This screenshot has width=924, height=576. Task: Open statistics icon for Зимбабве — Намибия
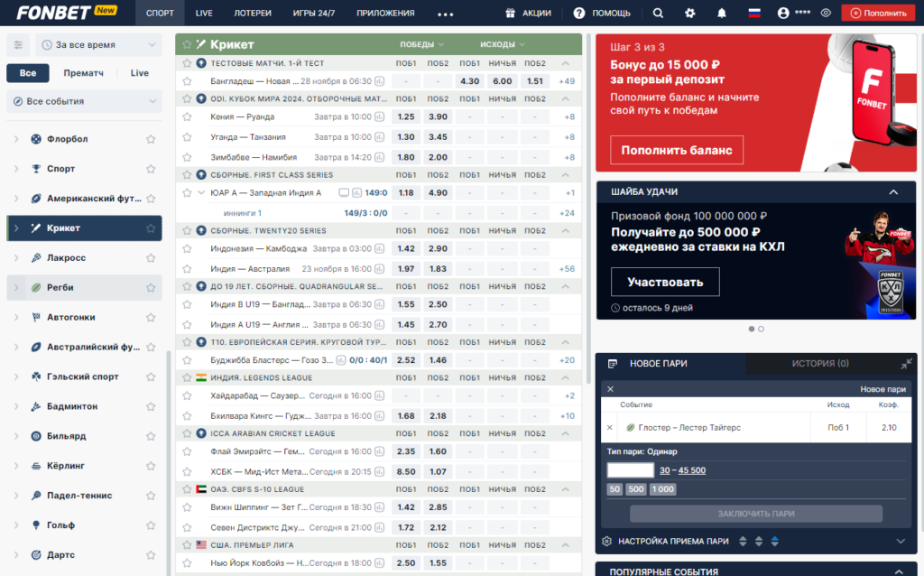point(380,157)
